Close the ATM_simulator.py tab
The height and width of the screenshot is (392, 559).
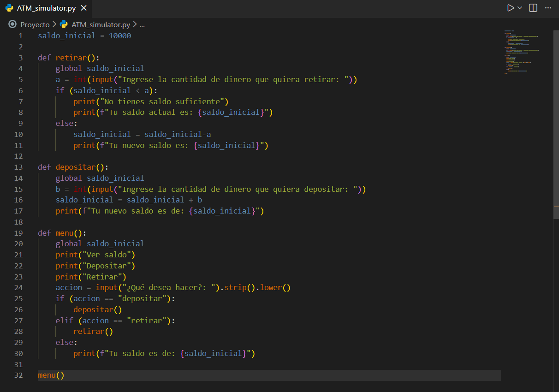click(83, 8)
